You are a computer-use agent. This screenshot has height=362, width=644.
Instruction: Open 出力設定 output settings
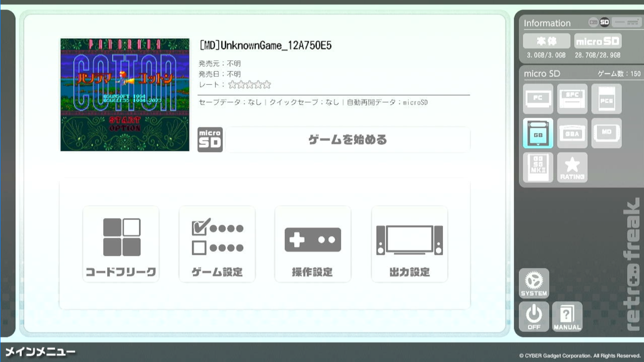pyautogui.click(x=409, y=244)
